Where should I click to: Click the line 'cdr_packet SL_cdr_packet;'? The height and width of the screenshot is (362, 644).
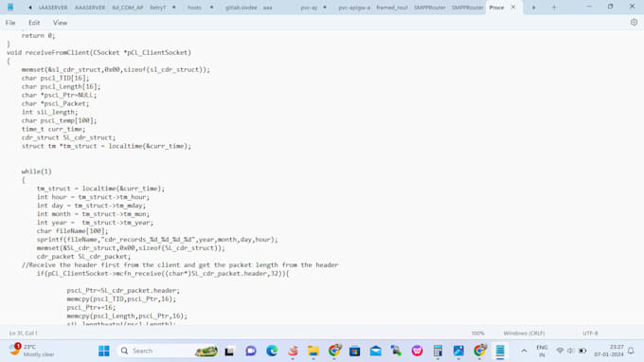click(x=83, y=257)
